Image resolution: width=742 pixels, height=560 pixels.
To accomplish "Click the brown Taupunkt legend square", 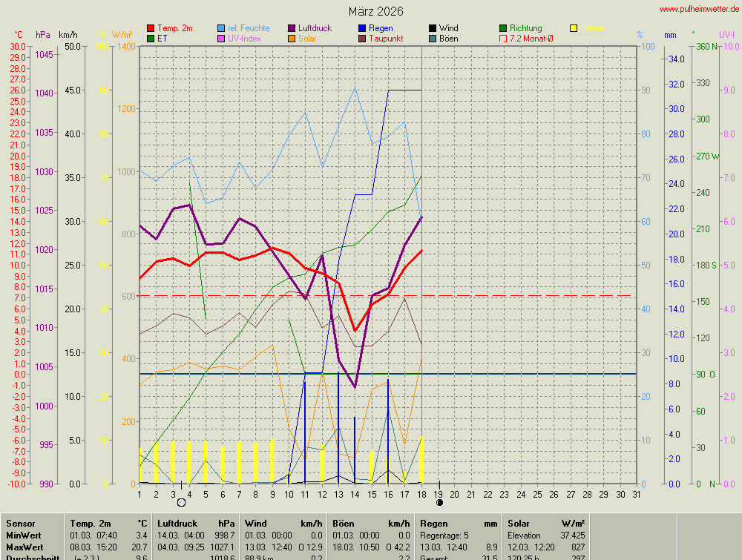I will coord(362,39).
